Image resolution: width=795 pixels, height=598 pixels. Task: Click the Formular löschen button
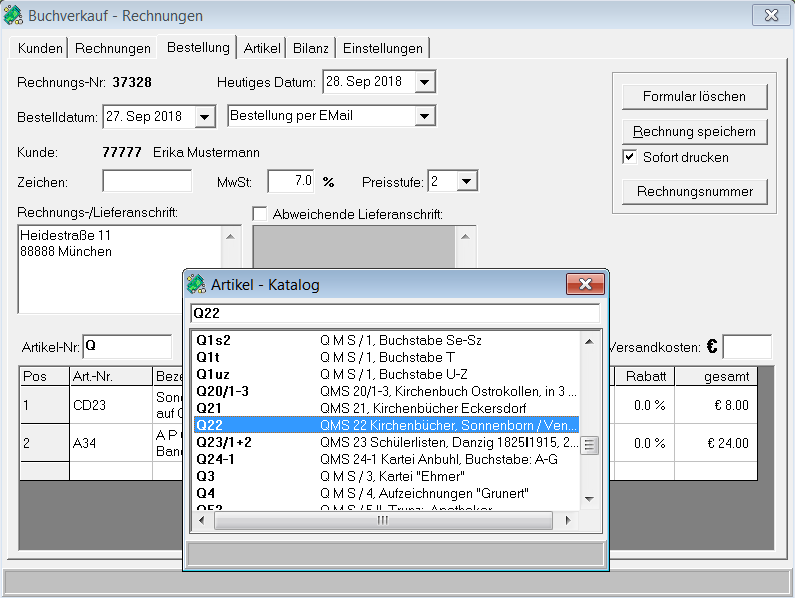[693, 97]
